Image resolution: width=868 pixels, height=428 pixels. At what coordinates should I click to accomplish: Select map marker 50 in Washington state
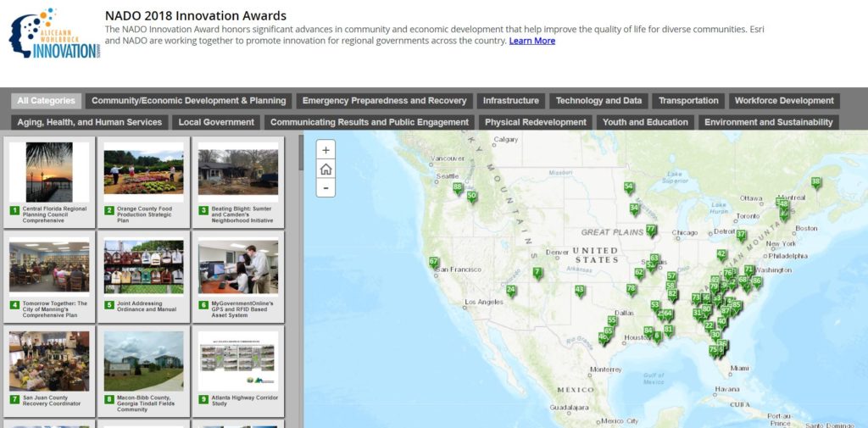pos(471,197)
